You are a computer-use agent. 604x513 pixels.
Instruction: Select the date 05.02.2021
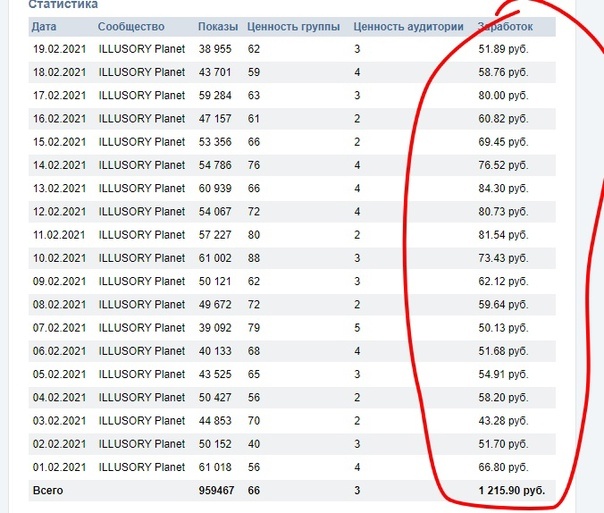pos(59,374)
